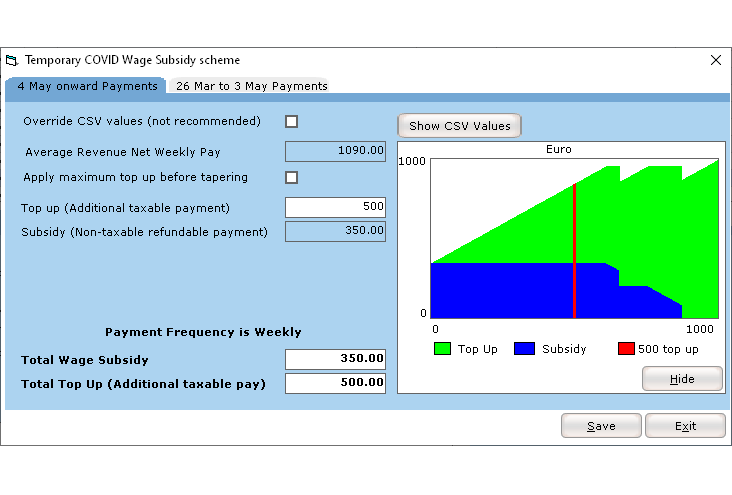Enable Override CSV values checkbox
The image size is (732, 495).
click(x=292, y=122)
